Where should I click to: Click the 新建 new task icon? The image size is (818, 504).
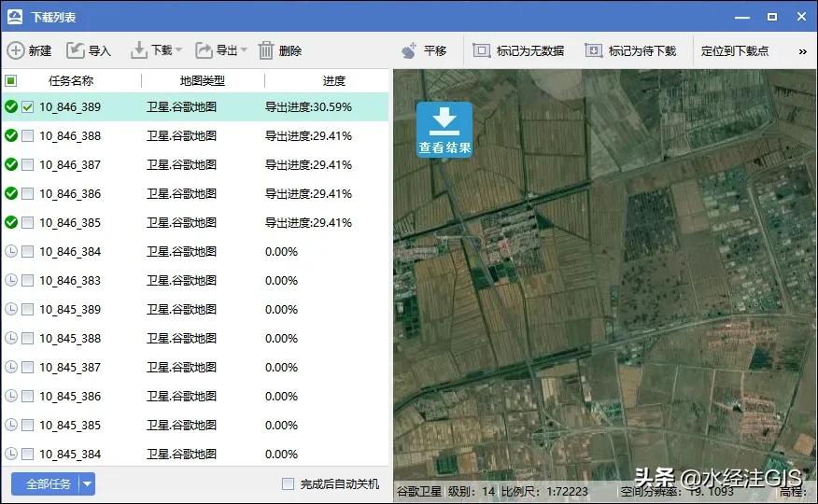tap(16, 50)
